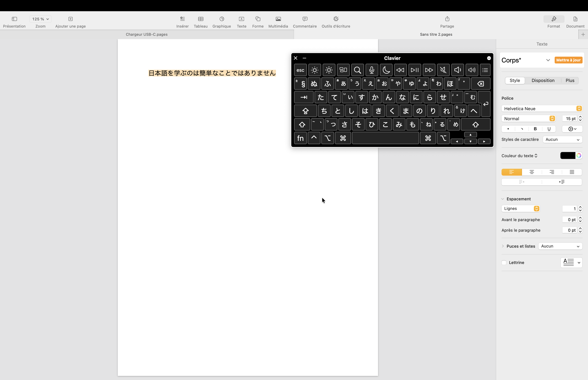Toggle bold text formatting
This screenshot has height=380, width=588.
pyautogui.click(x=535, y=129)
